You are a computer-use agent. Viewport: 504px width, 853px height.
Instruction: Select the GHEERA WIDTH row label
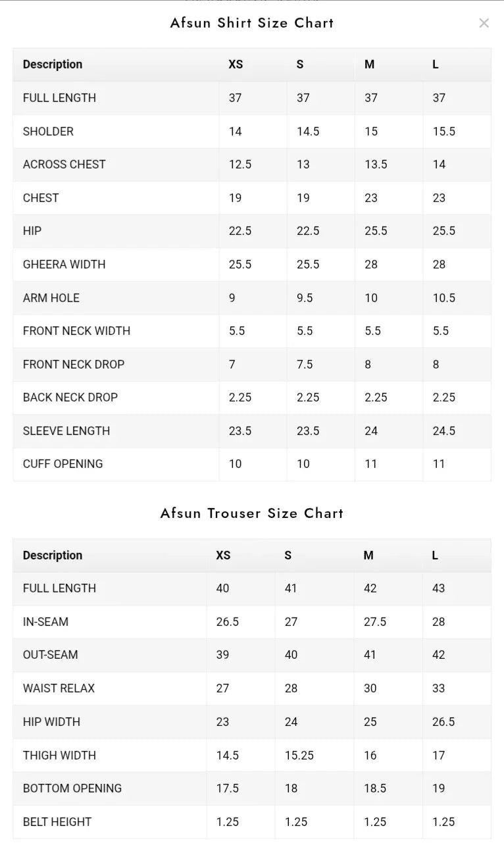tap(64, 265)
